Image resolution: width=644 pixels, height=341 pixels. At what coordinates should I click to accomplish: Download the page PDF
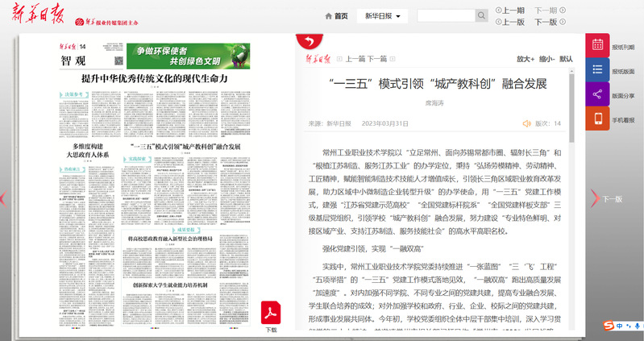[271, 314]
